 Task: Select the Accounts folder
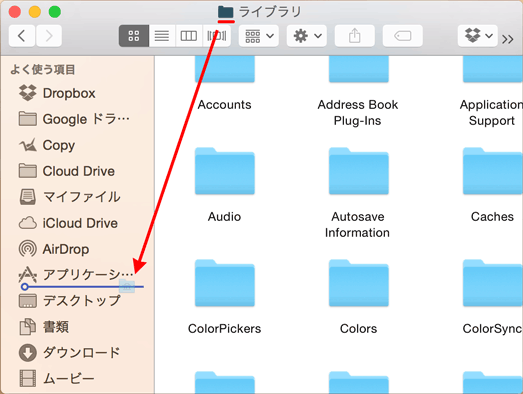click(224, 69)
